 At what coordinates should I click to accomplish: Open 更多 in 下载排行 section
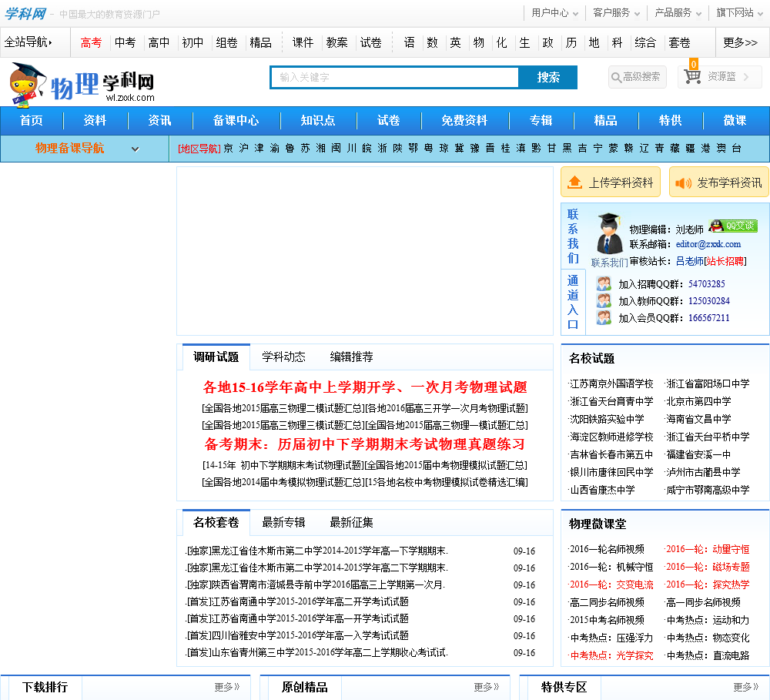pos(227,687)
